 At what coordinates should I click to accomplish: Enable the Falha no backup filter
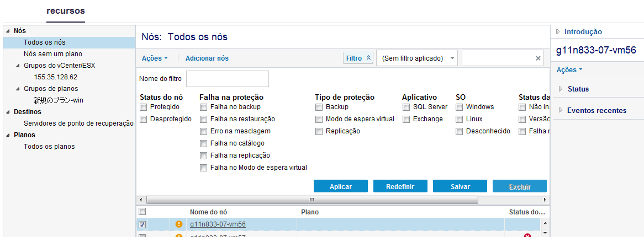203,107
